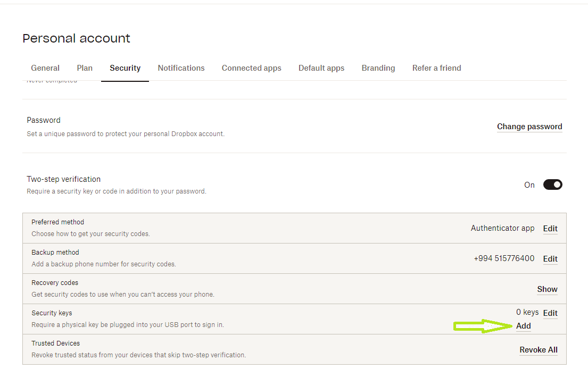The height and width of the screenshot is (369, 588).
Task: Go to the Notifications tab
Action: pyautogui.click(x=181, y=68)
